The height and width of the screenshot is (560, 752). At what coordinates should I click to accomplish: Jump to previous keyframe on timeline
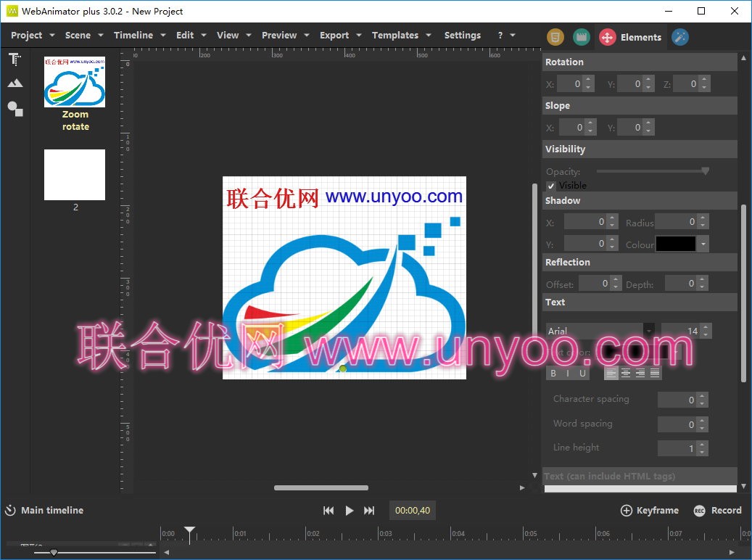coord(329,511)
